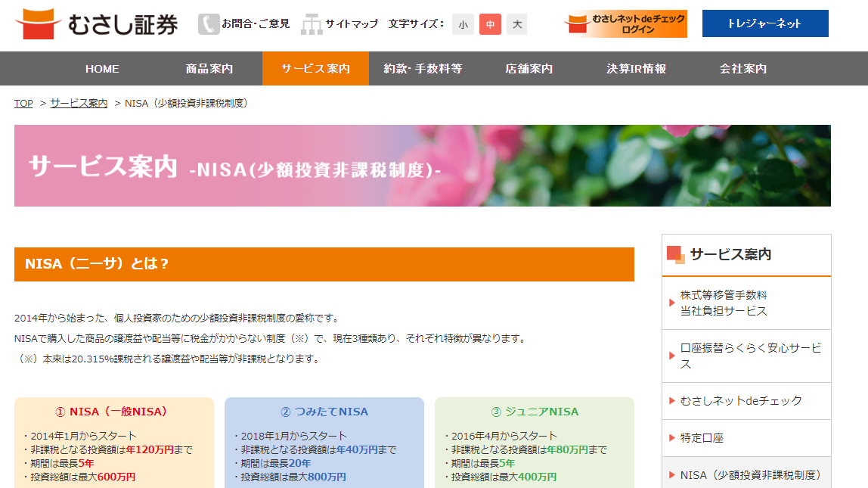Click the ③ ジュニアNISA card title

pyautogui.click(x=535, y=412)
